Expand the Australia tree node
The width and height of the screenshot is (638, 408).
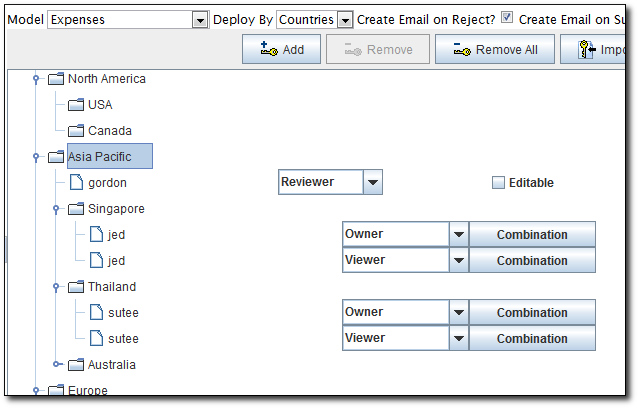click(56, 365)
